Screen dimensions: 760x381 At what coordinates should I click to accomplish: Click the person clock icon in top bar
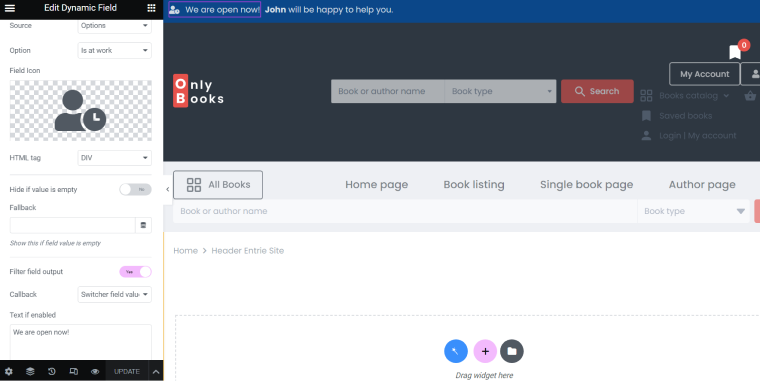(174, 10)
